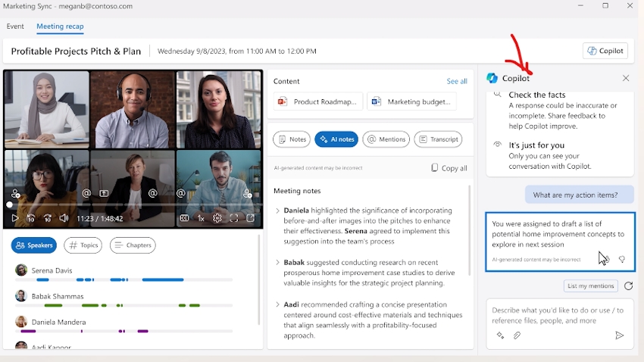Click the speakers list scrollbar
The image size is (644, 362).
click(x=259, y=280)
